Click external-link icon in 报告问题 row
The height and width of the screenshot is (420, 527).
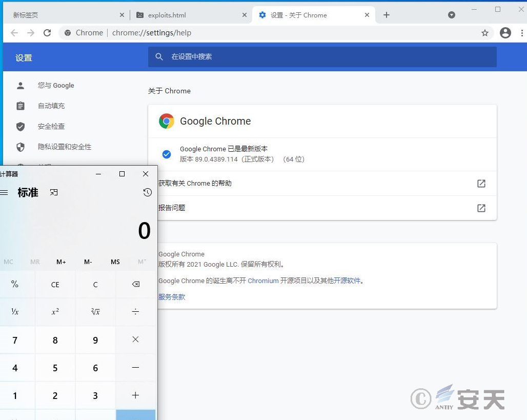point(481,208)
